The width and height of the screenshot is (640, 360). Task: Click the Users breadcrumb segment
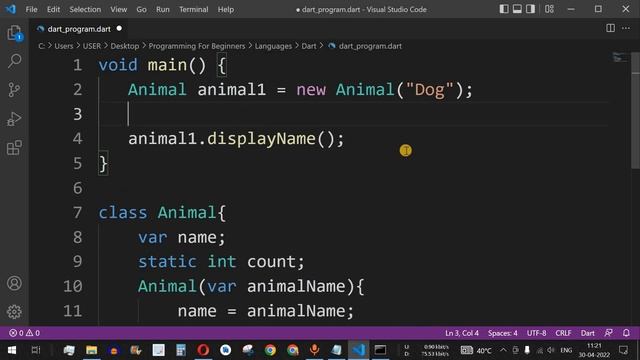[64, 46]
